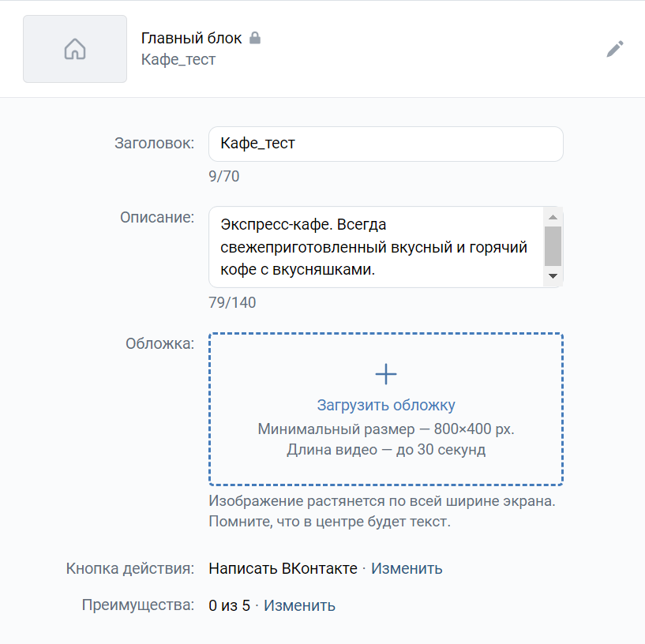Focus the Заголовок input field
645x644 pixels.
386,144
